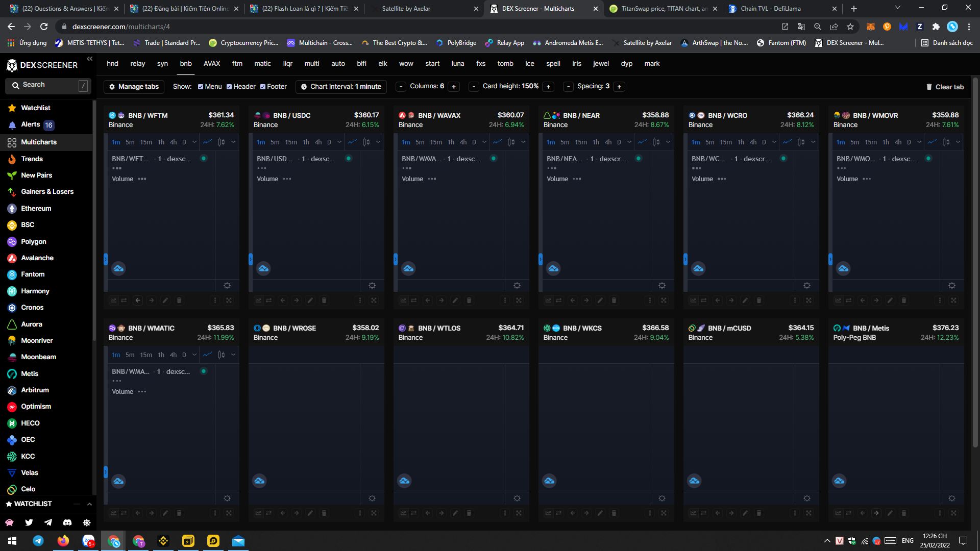Click edit pencil on BNB / WAVAX card
Viewport: 980px width, 551px height.
click(x=455, y=300)
